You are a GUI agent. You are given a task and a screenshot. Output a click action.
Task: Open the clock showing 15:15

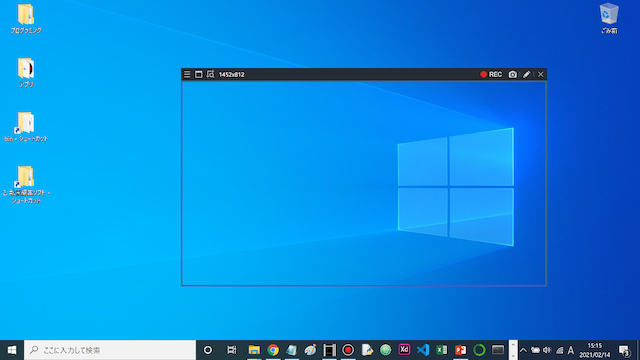tap(595, 350)
